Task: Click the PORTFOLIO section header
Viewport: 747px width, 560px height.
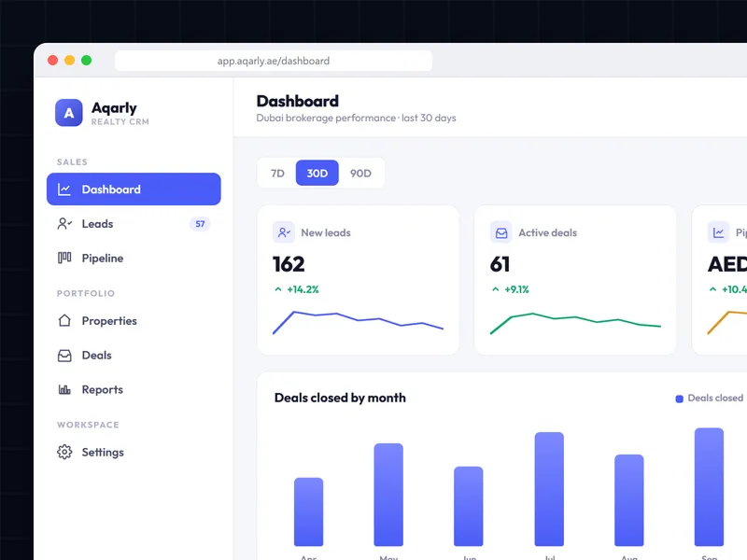Action: tap(86, 293)
